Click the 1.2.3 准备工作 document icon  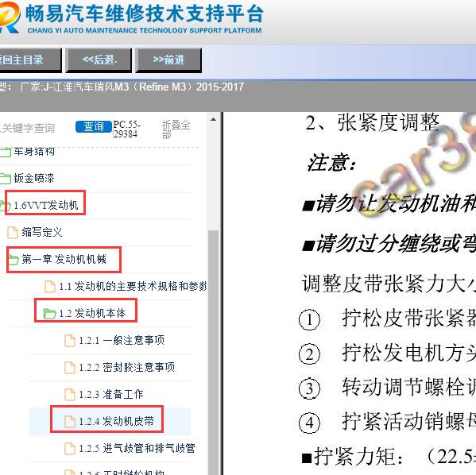click(x=70, y=395)
